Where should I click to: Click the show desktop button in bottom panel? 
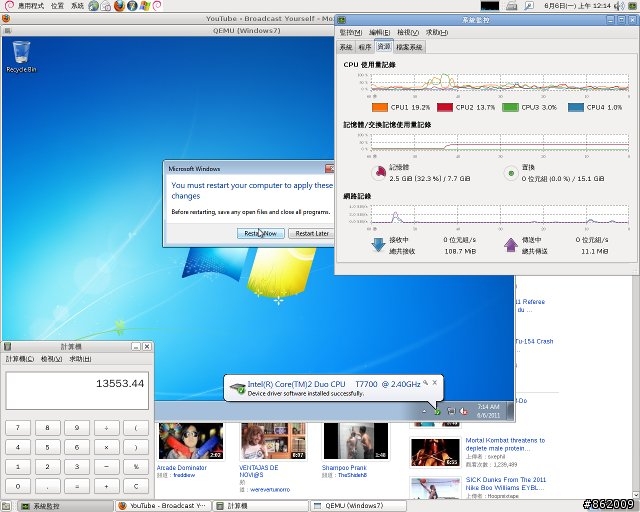pyautogui.click(x=7, y=506)
